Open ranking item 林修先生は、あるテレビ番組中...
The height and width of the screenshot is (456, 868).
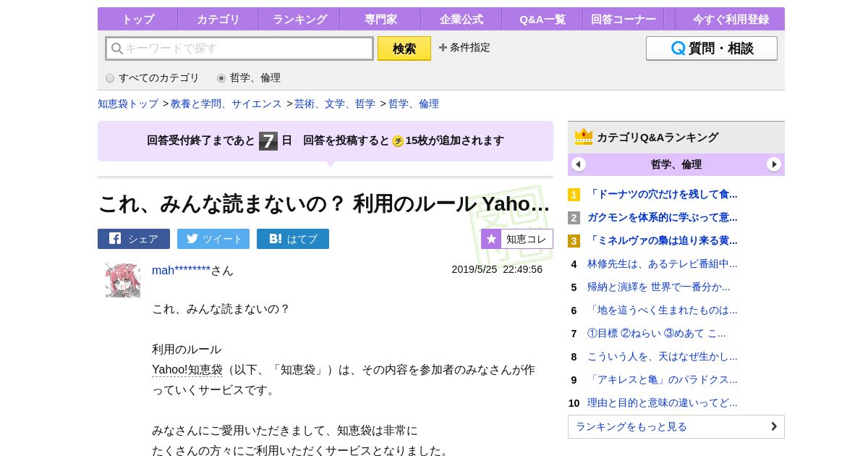663,263
